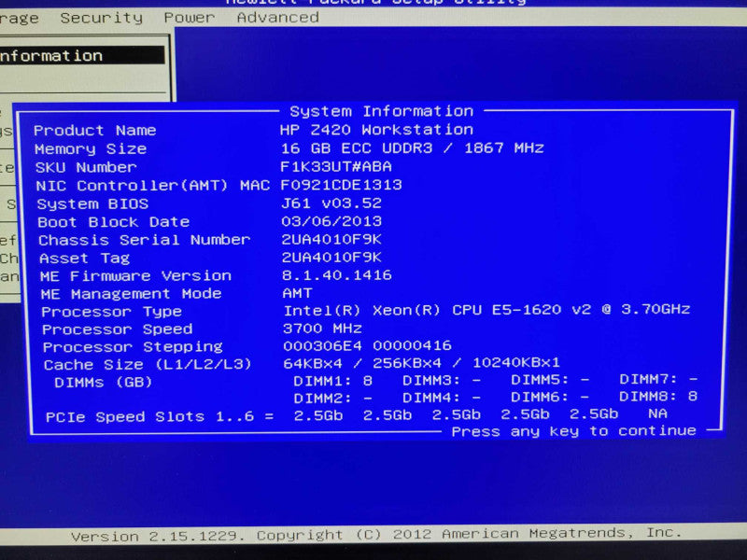This screenshot has height=560, width=747.
Task: Select the NA PCIe slot value
Action: point(657,413)
